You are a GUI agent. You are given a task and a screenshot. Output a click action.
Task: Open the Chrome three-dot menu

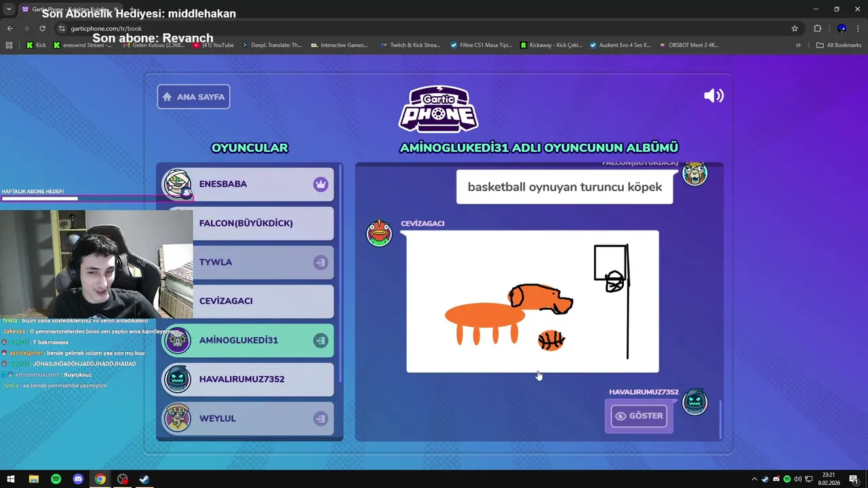point(859,28)
